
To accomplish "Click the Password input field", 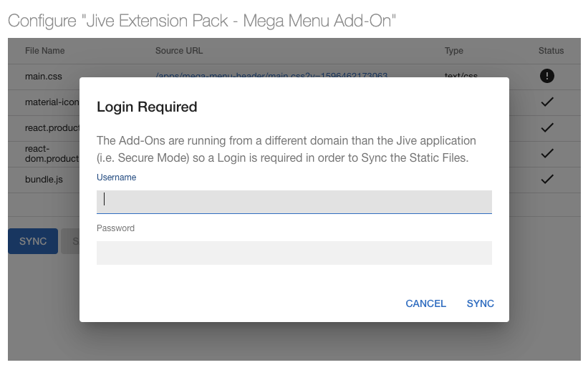I will 294,253.
